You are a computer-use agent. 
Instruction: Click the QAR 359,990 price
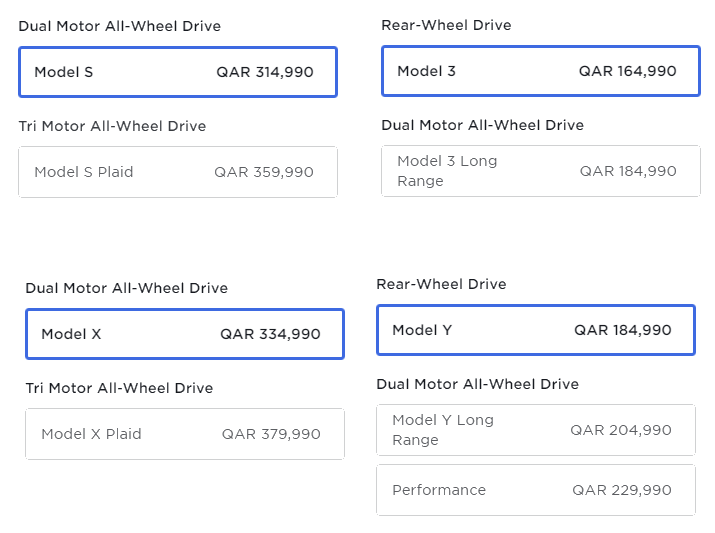[x=264, y=172]
